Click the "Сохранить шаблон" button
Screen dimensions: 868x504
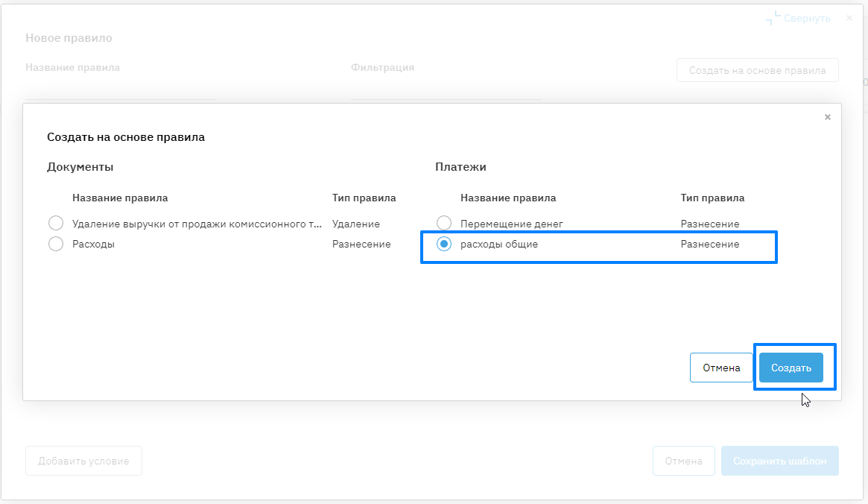click(779, 461)
